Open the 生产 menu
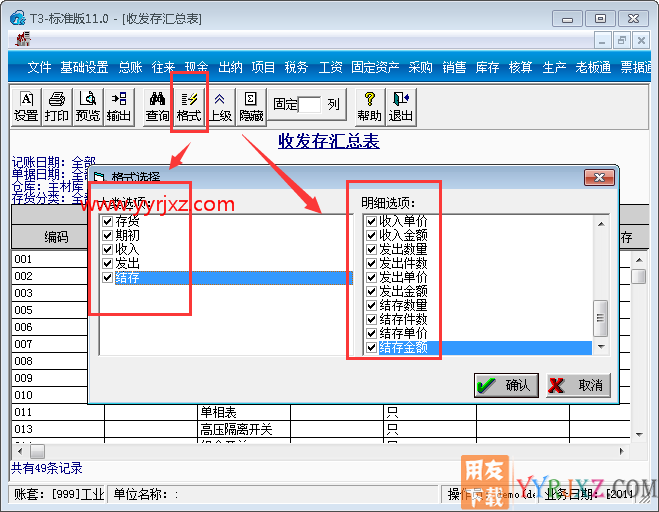Screen dimensions: 659x512 (554, 67)
